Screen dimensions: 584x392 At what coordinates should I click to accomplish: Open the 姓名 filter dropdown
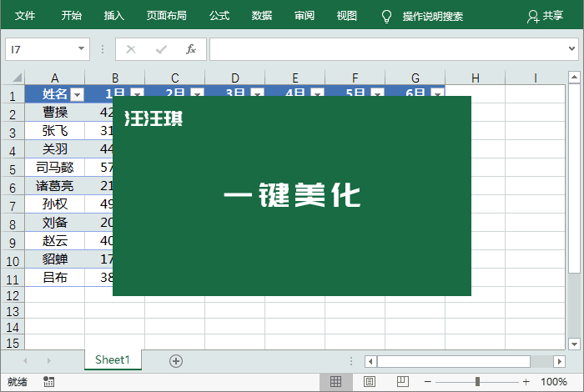[77, 95]
